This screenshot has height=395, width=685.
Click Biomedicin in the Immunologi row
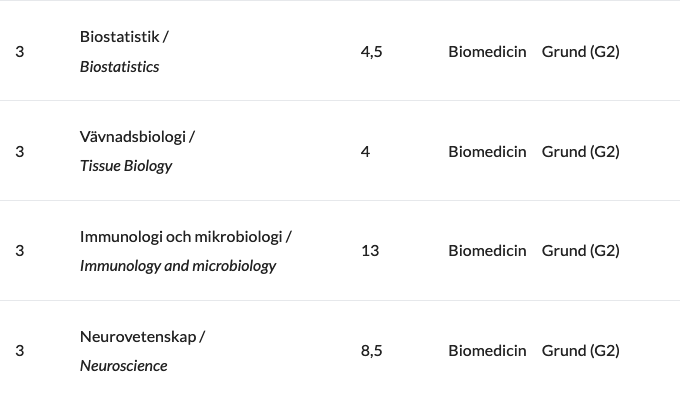487,251
